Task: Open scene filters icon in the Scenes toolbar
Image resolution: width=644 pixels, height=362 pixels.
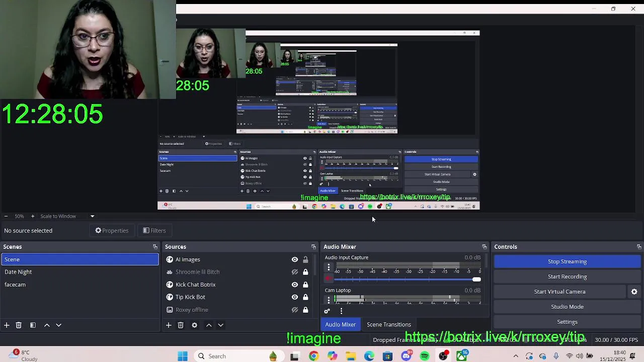Action: pyautogui.click(x=33, y=325)
